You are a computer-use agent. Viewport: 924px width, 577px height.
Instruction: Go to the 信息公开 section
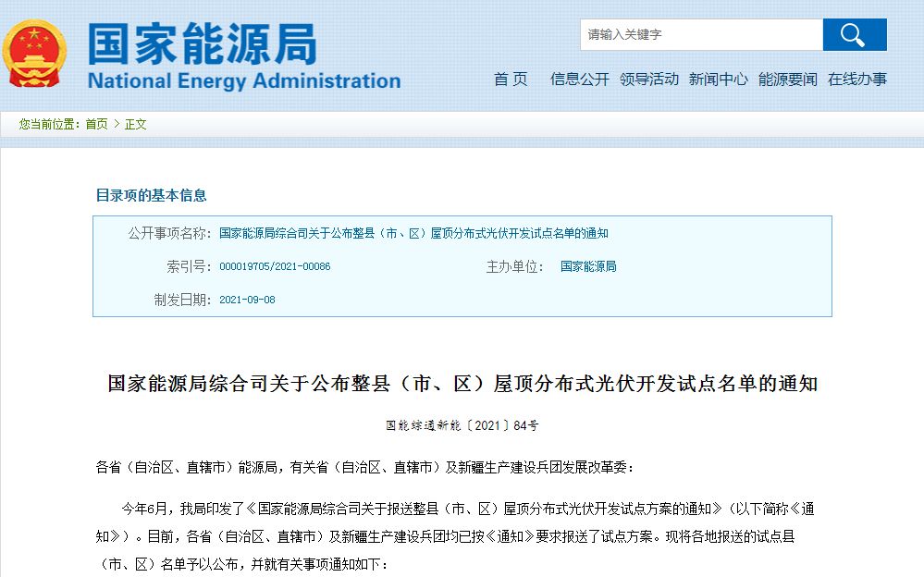tap(580, 80)
